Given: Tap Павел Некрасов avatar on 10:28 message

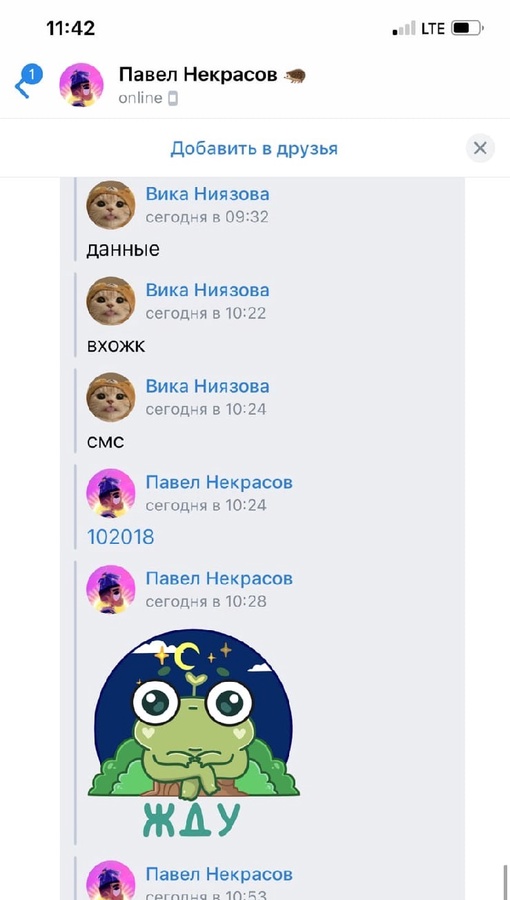Looking at the screenshot, I should pyautogui.click(x=111, y=589).
